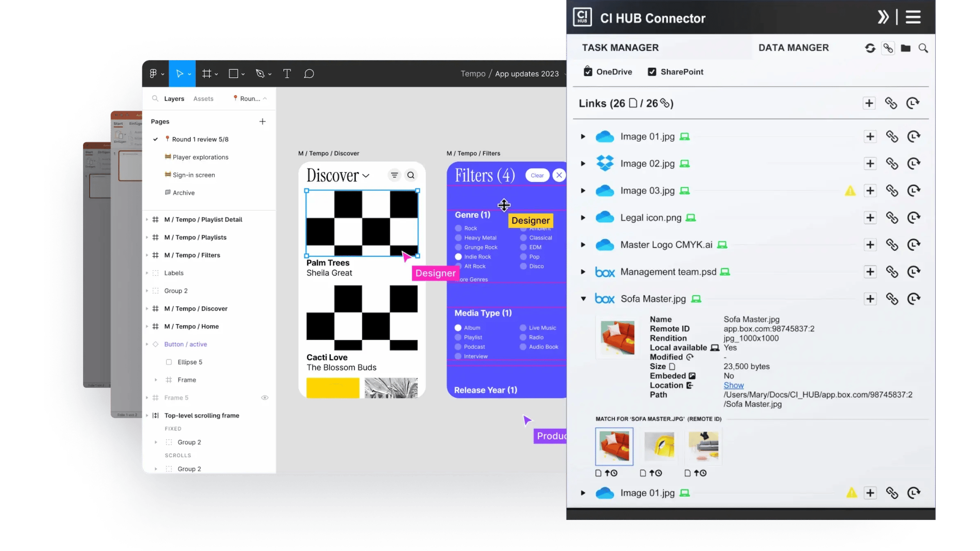Click warning icon on Image 03.jpg row
980x551 pixels.
point(850,191)
